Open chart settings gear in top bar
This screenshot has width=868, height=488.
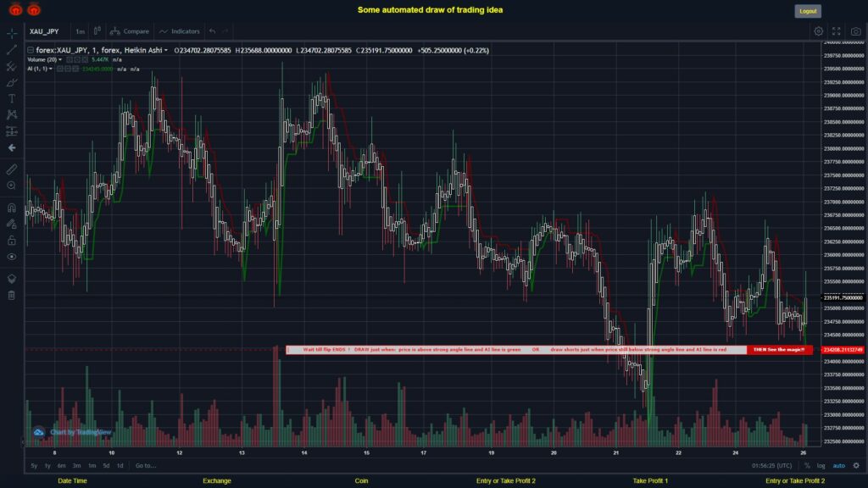click(818, 31)
